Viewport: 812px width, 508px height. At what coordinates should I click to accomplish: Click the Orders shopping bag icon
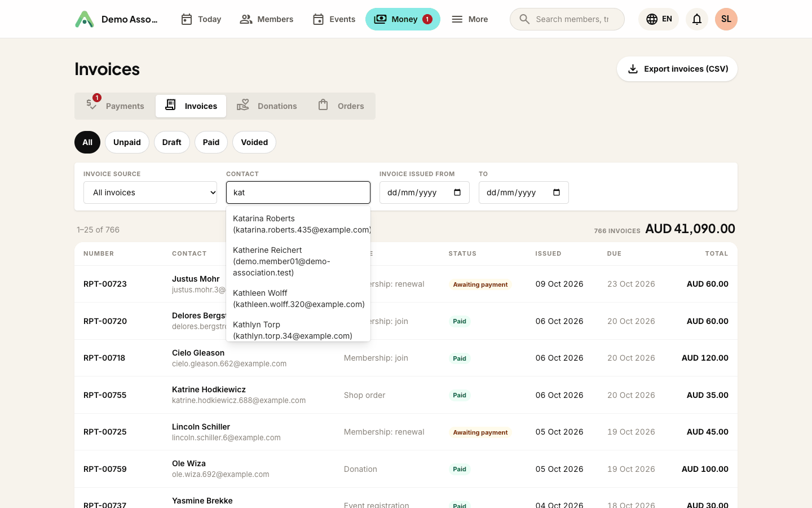pos(323,105)
